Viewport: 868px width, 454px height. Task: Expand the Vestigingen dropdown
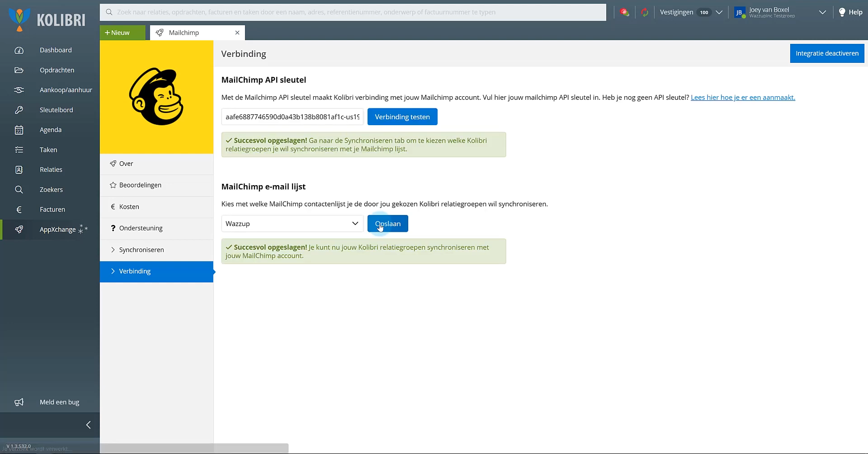click(719, 12)
